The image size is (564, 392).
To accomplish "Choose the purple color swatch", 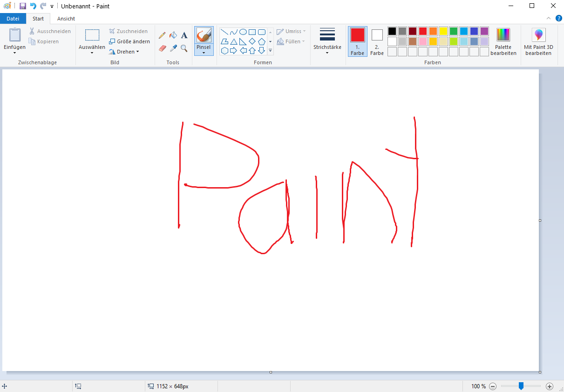I will tap(484, 31).
